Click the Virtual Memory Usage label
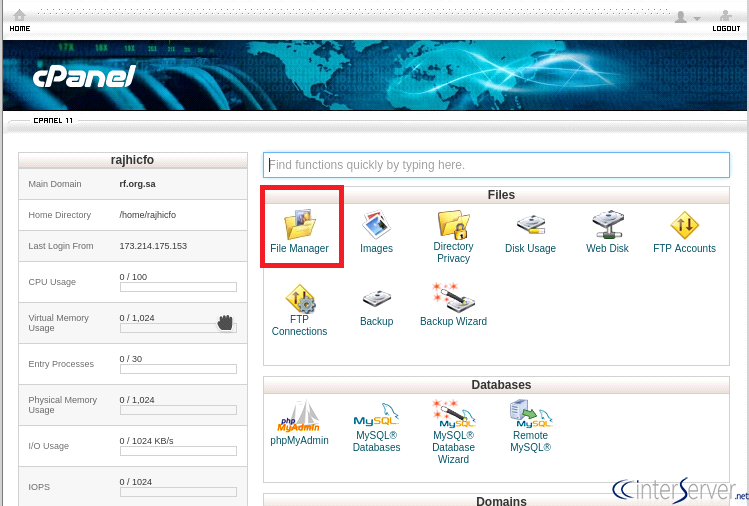This screenshot has width=749, height=506. pyautogui.click(x=58, y=323)
